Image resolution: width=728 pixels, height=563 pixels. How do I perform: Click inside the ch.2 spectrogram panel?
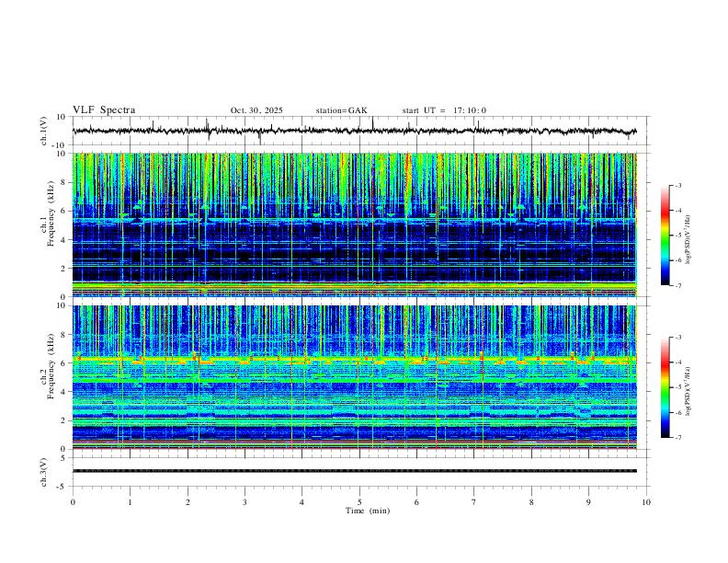tap(354, 377)
